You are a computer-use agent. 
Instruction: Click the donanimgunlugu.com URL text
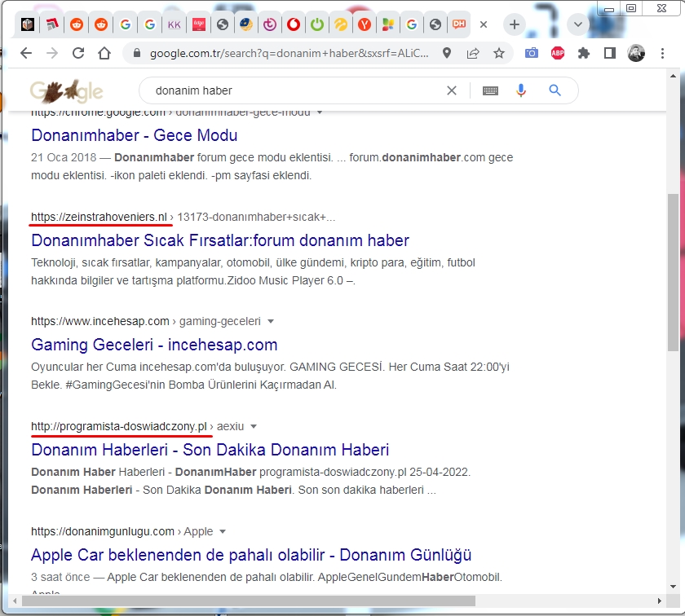[103, 531]
